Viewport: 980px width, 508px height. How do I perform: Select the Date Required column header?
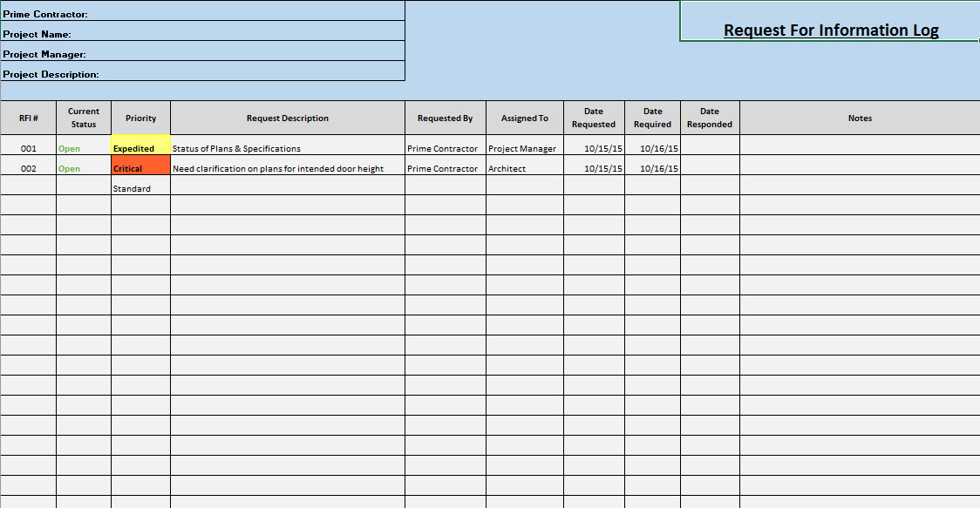point(652,119)
